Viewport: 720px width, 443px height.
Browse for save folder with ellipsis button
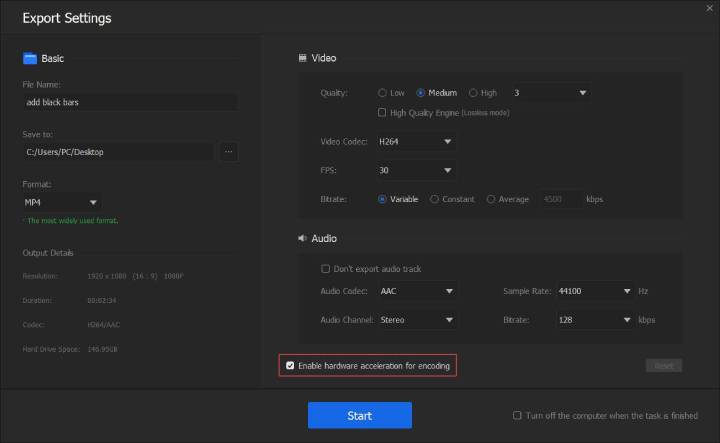click(229, 152)
